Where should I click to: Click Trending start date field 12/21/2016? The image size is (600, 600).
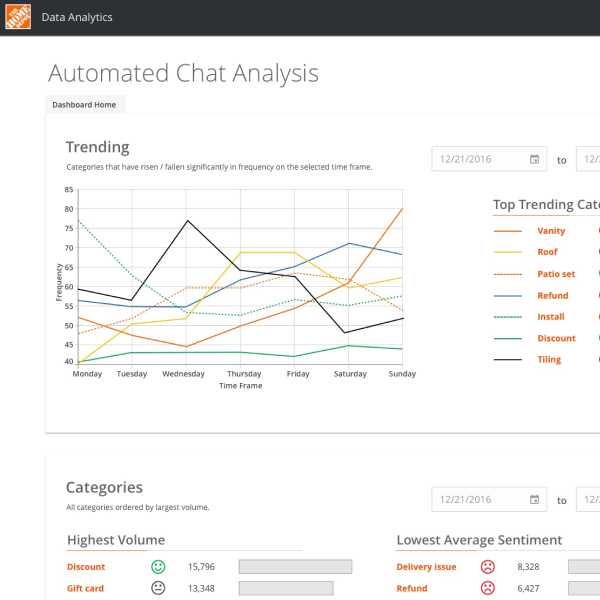tap(489, 159)
